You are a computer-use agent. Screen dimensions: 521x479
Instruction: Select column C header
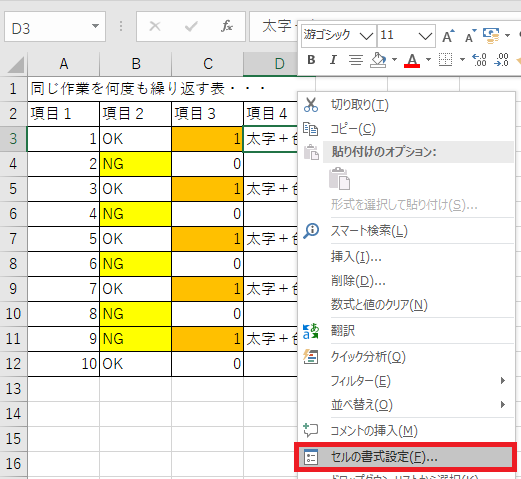pyautogui.click(x=208, y=64)
